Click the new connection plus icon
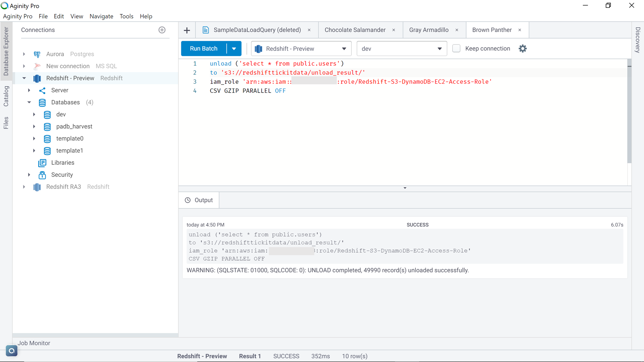Screen dimensions: 644x362 coord(162,30)
